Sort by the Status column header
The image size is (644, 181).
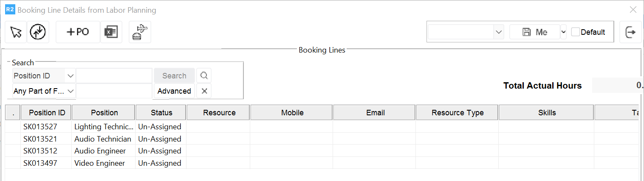click(161, 113)
